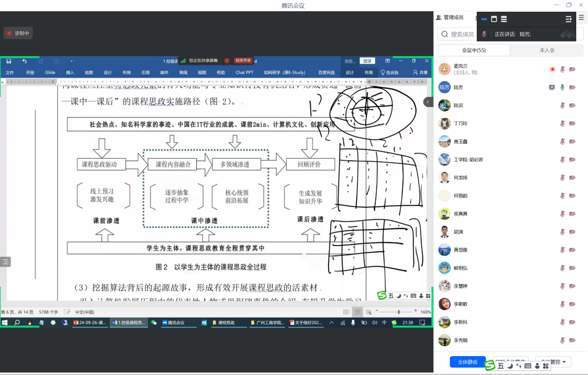Click the side panel list icon at left edge
588x375 pixels.
click(5, 262)
